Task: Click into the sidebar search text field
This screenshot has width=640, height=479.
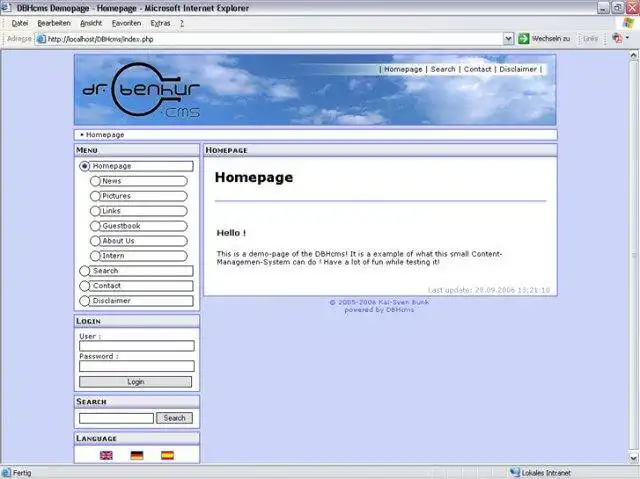Action: (116, 418)
